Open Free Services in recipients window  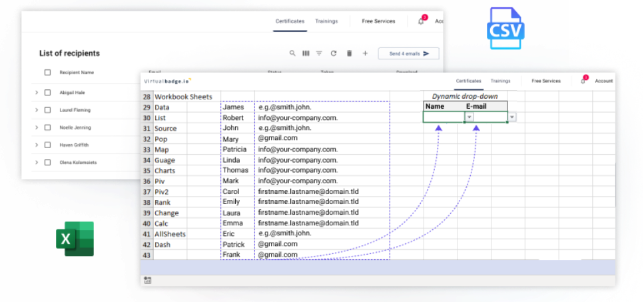point(378,21)
